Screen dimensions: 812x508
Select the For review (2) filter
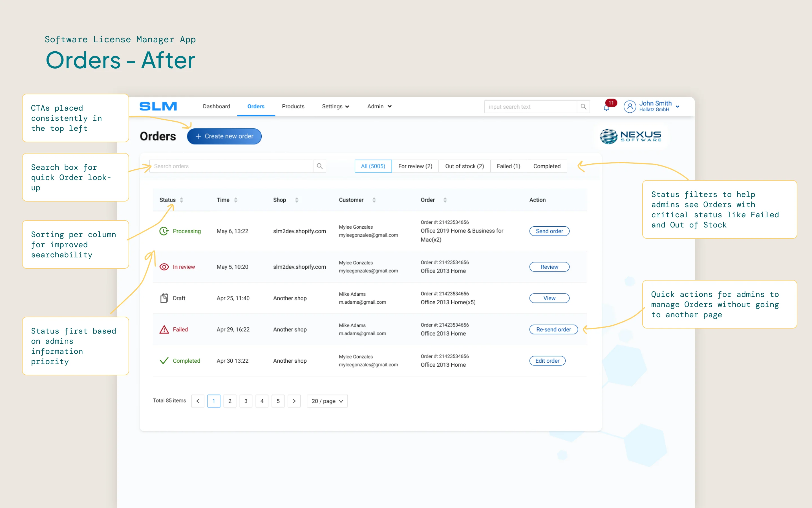click(x=415, y=166)
